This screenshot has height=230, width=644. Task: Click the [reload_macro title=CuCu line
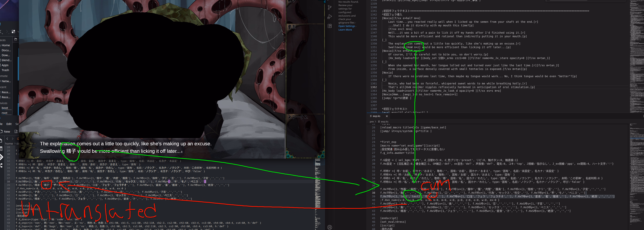pyautogui.click(x=413, y=127)
